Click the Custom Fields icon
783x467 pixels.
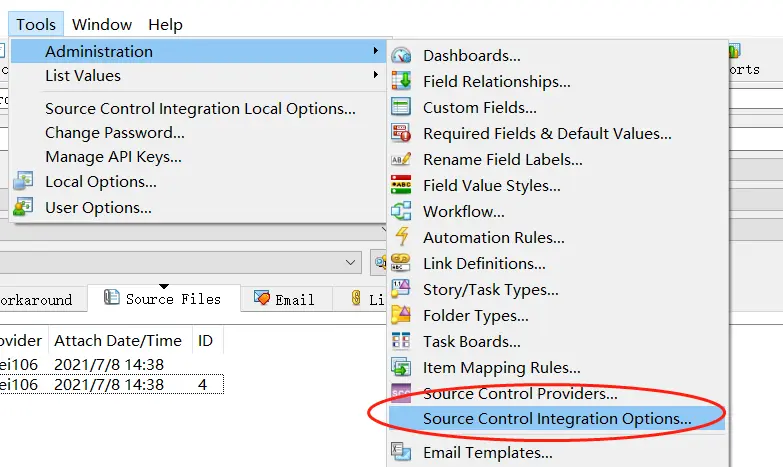tap(401, 108)
